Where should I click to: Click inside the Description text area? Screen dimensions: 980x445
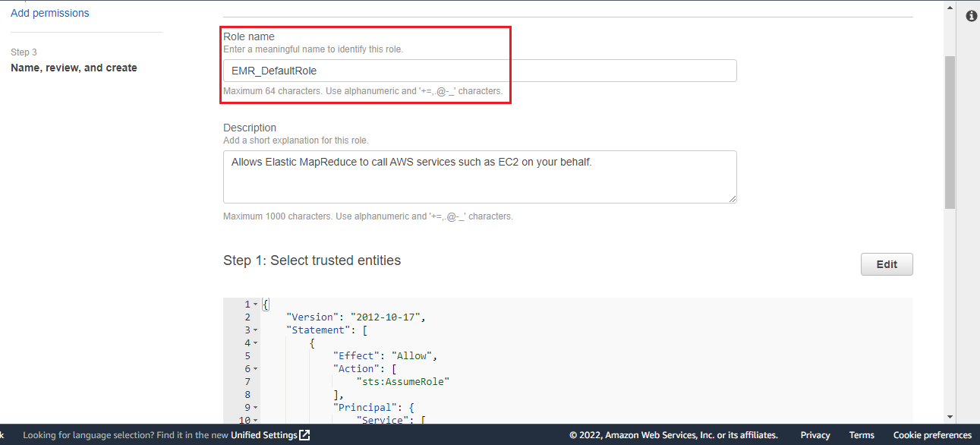pyautogui.click(x=479, y=175)
